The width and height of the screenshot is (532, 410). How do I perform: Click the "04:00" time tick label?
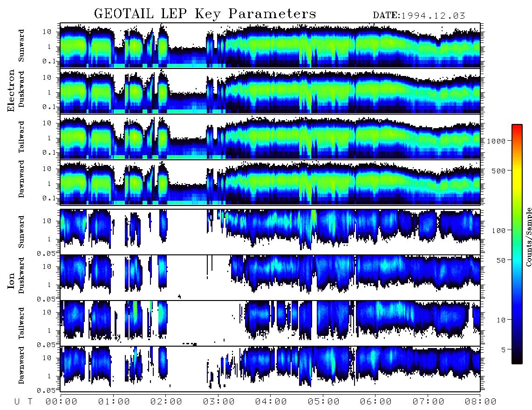(271, 402)
